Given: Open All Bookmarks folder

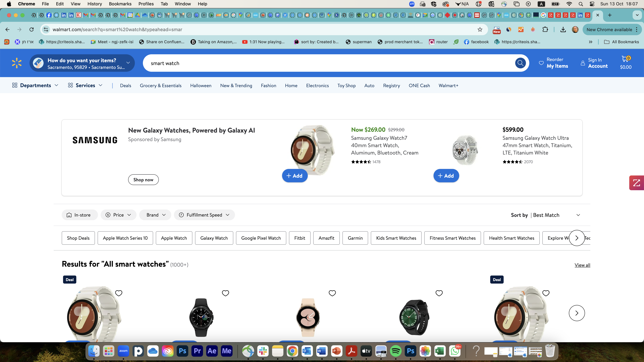Looking at the screenshot, I should pyautogui.click(x=622, y=42).
